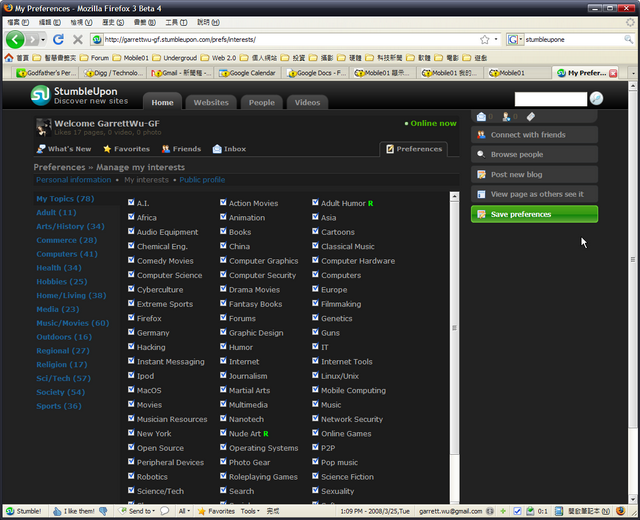Screen dimensions: 640x520
Task: Click the green plus icon in status bar
Action: tap(503, 511)
